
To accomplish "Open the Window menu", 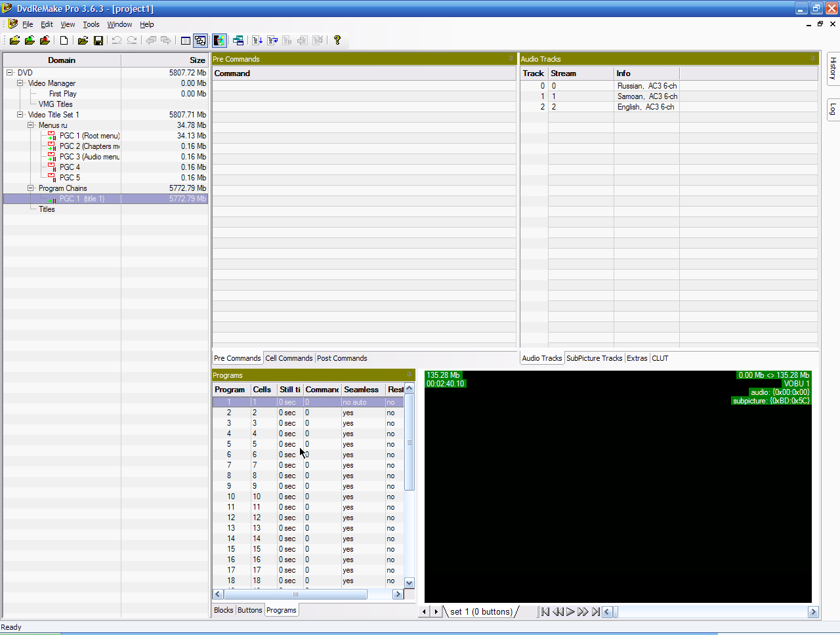I will [x=119, y=24].
